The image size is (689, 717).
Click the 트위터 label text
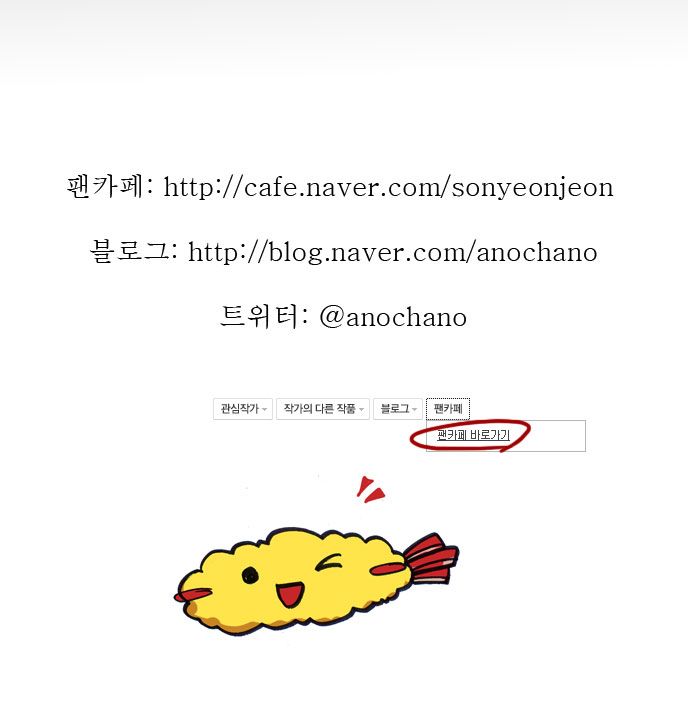[x=260, y=316]
